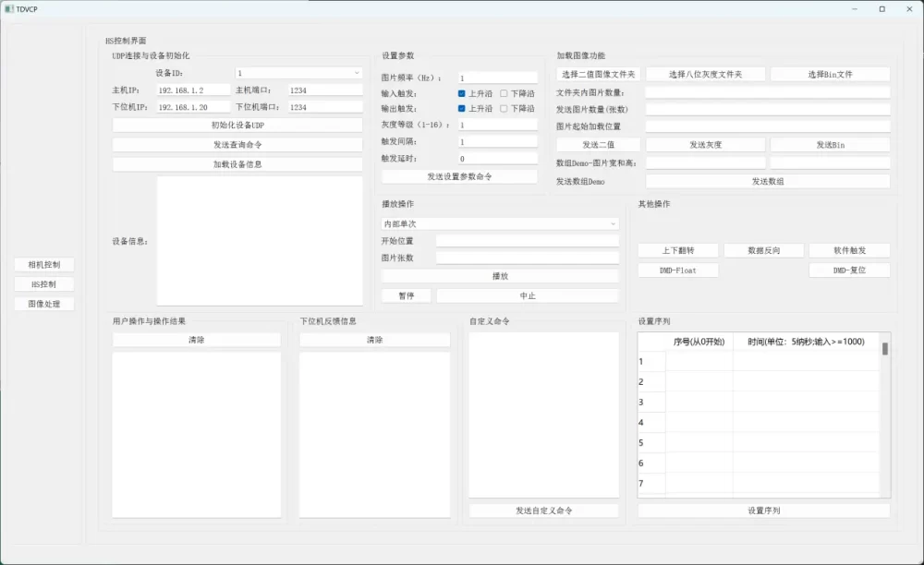Image resolution: width=924 pixels, height=565 pixels.
Task: Open the 内部单次 playback mode dropdown
Action: click(x=499, y=223)
